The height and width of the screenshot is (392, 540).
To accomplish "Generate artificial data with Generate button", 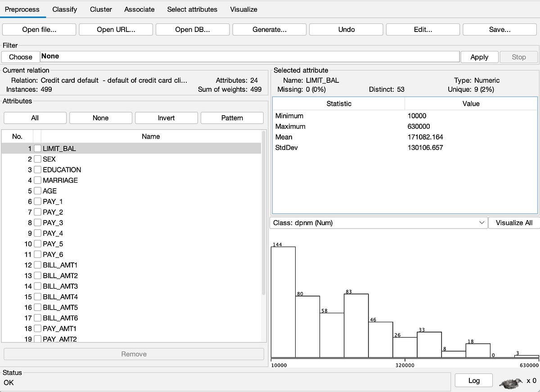I will tap(269, 29).
